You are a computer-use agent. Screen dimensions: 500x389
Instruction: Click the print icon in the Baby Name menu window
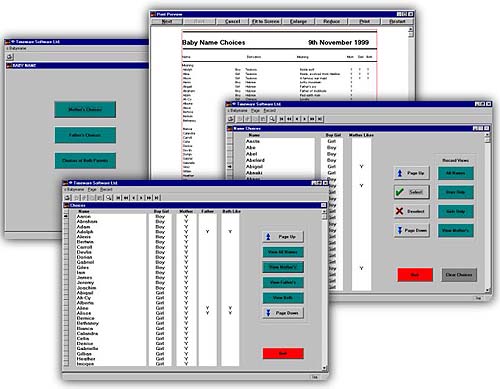[x=10, y=57]
